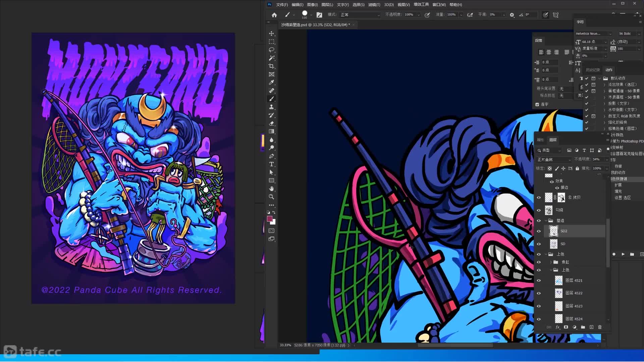This screenshot has height=362, width=644.
Task: Open the 图像(I) menu
Action: 312,5
